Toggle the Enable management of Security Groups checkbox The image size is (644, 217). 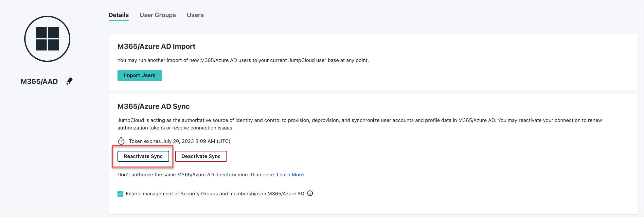click(120, 194)
